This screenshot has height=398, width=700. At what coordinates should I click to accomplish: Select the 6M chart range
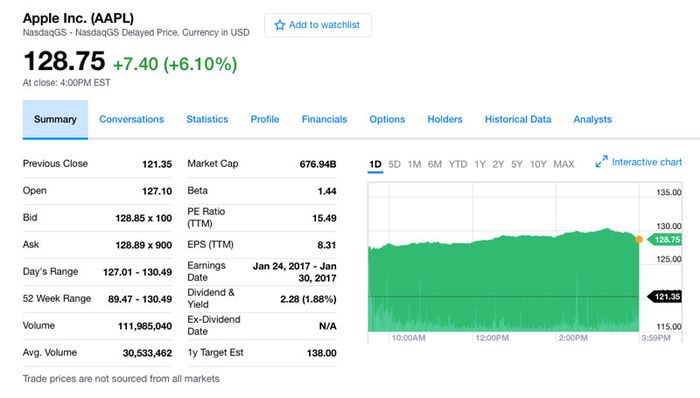[435, 164]
